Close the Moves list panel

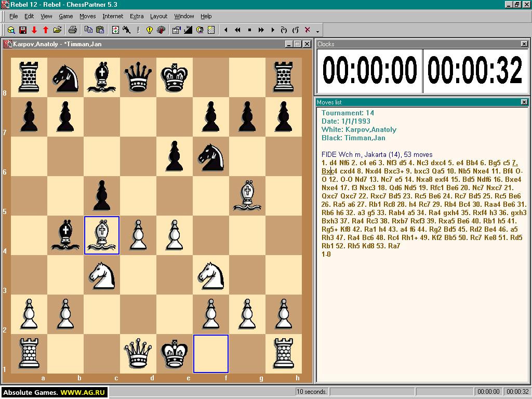point(524,102)
